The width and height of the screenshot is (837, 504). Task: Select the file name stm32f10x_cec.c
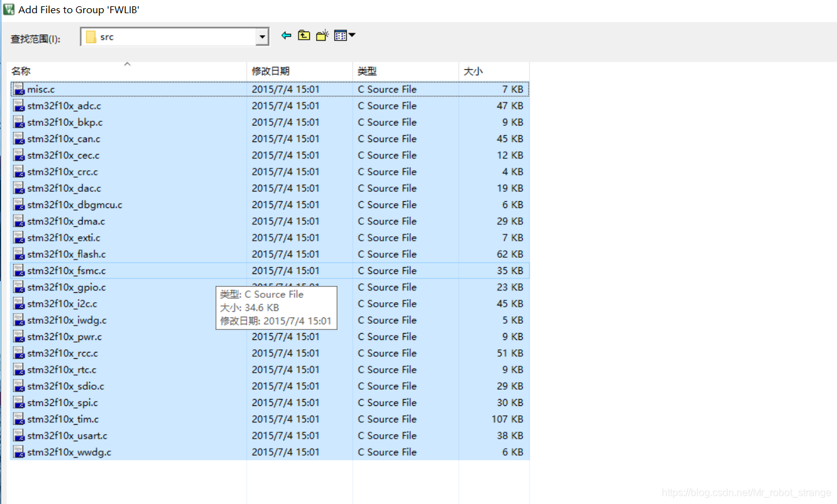tap(63, 155)
